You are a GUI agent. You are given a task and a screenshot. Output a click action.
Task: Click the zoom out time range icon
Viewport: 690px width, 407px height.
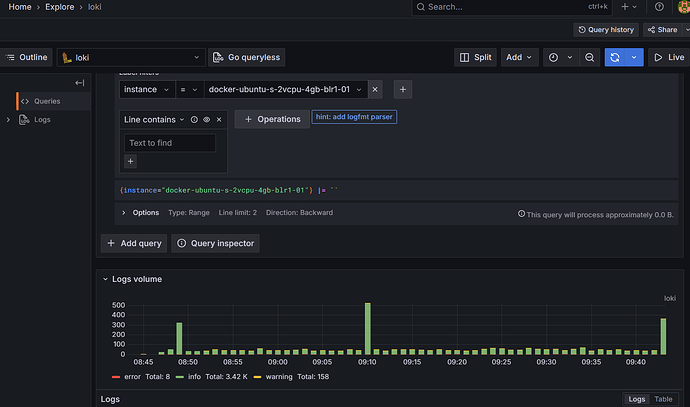click(x=591, y=58)
